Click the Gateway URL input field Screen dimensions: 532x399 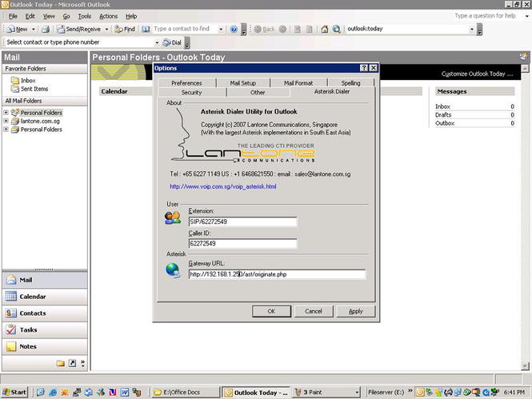coord(277,274)
